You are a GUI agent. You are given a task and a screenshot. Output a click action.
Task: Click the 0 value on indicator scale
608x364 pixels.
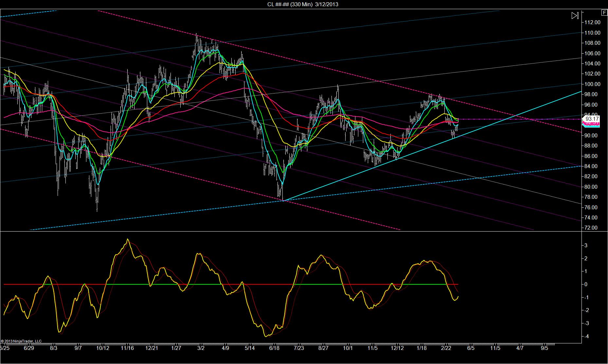586,285
